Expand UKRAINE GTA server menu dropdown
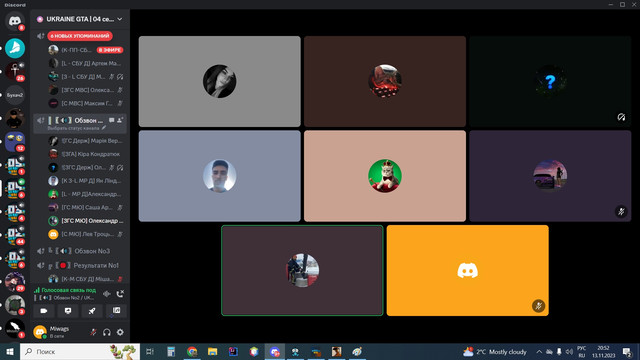Image resolution: width=640 pixels, height=360 pixels. click(x=120, y=19)
